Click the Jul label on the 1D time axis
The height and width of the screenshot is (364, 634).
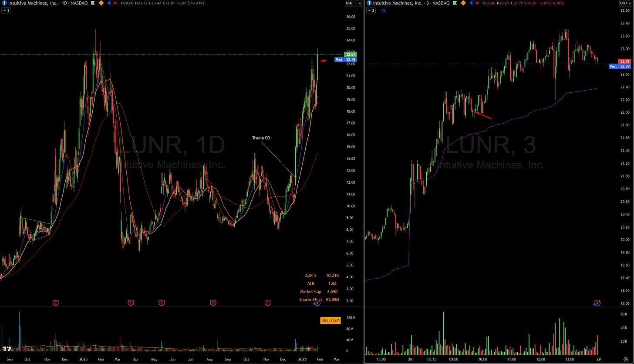click(x=190, y=360)
